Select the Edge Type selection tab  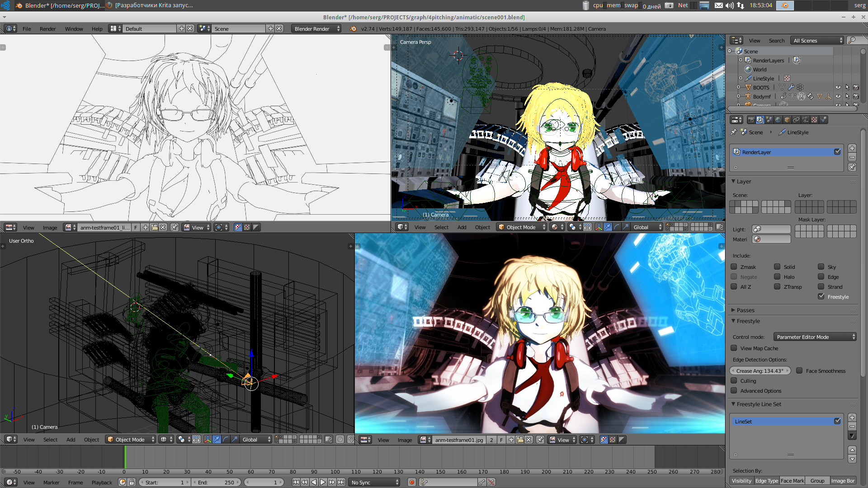[767, 480]
